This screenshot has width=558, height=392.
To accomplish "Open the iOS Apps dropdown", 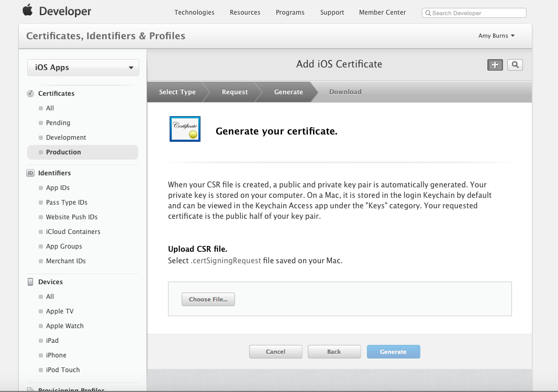I will 83,68.
